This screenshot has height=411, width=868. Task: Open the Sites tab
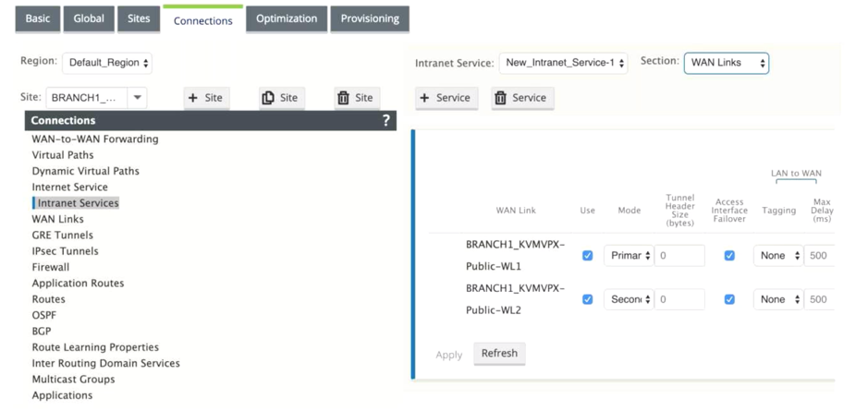139,18
